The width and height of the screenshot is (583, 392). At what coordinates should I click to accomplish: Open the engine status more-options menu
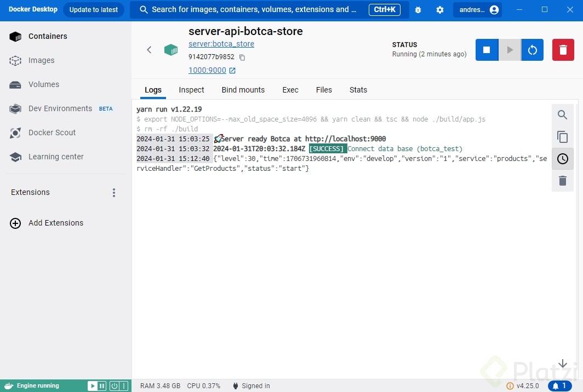coord(124,386)
